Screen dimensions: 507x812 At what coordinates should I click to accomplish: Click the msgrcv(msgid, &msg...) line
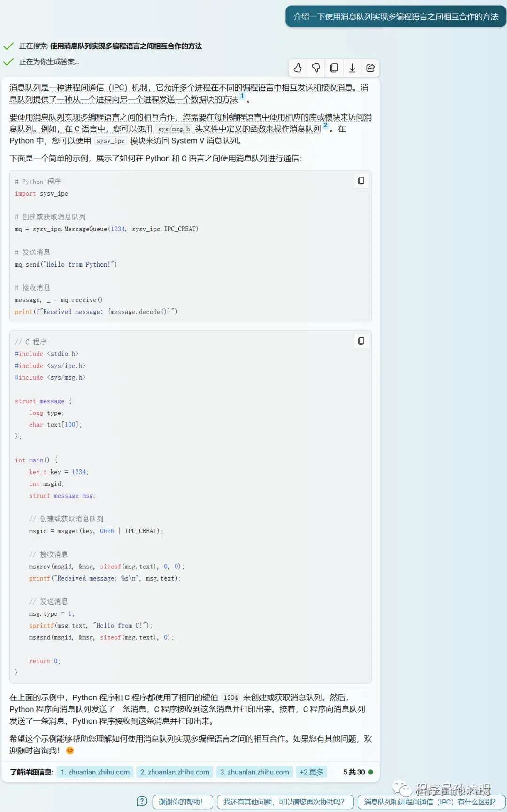tap(107, 567)
